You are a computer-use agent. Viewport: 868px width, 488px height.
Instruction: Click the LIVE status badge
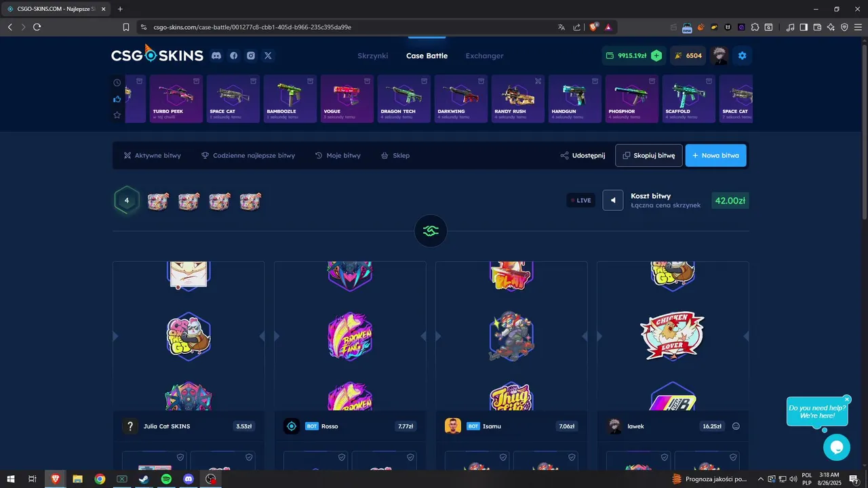pos(580,200)
